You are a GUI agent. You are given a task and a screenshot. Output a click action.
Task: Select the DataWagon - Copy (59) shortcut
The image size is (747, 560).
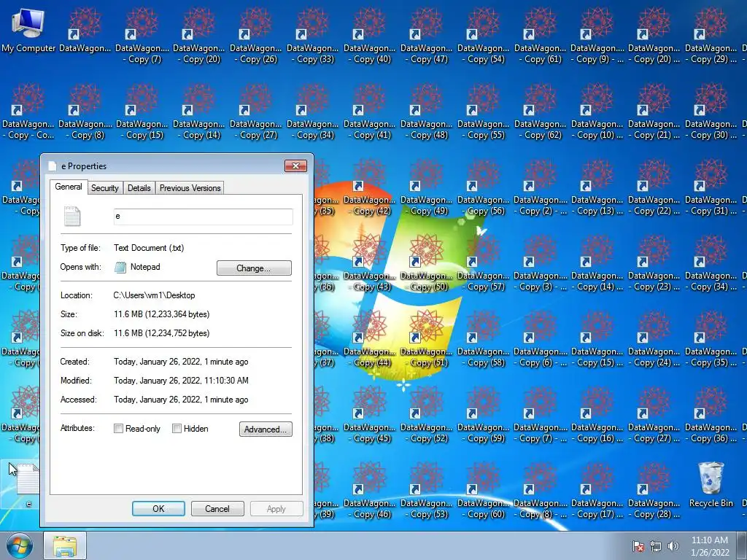coord(484,415)
